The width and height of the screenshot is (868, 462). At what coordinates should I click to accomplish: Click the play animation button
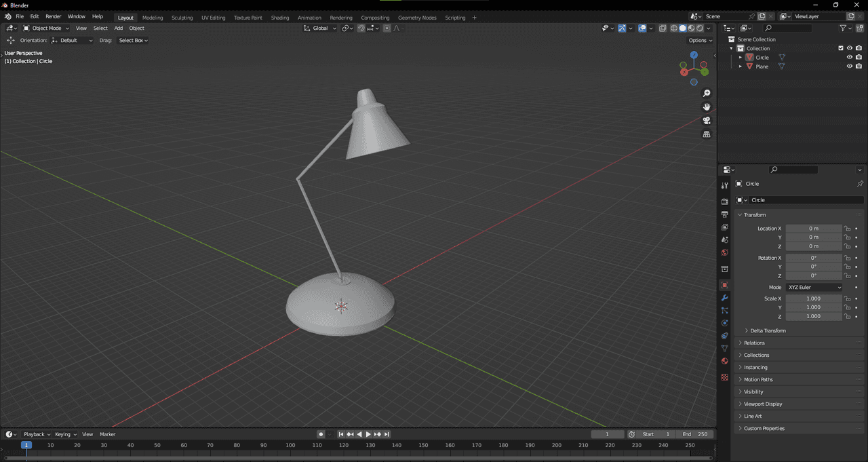pyautogui.click(x=368, y=434)
